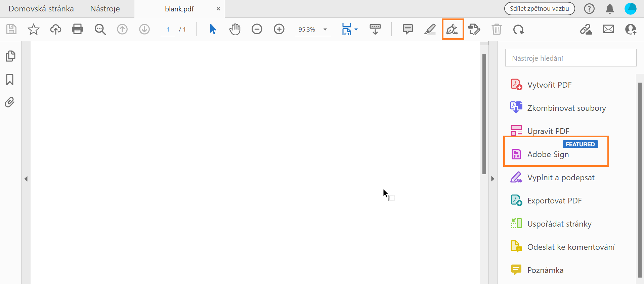Send the file by email envelope icon
The height and width of the screenshot is (284, 644).
(x=608, y=29)
